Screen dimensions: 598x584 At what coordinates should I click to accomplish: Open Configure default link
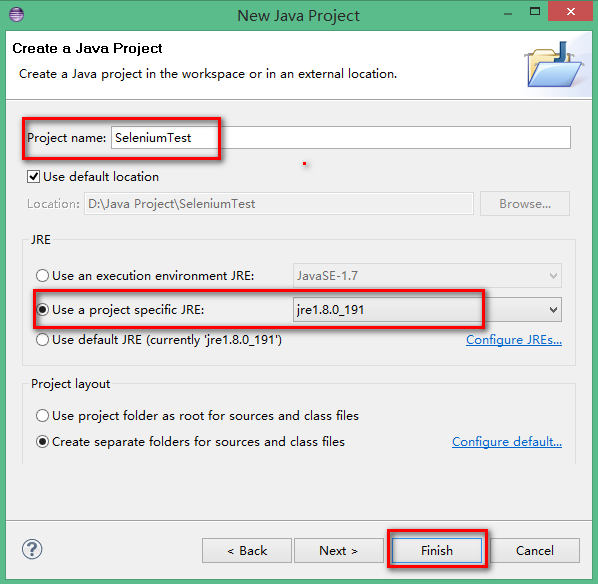click(507, 442)
